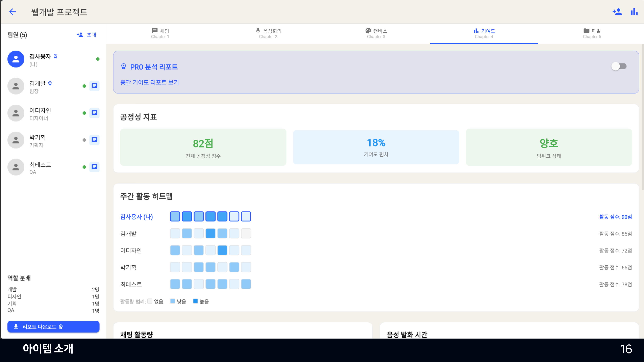
Task: Switch to the 채팅 tab
Action: coord(160,34)
